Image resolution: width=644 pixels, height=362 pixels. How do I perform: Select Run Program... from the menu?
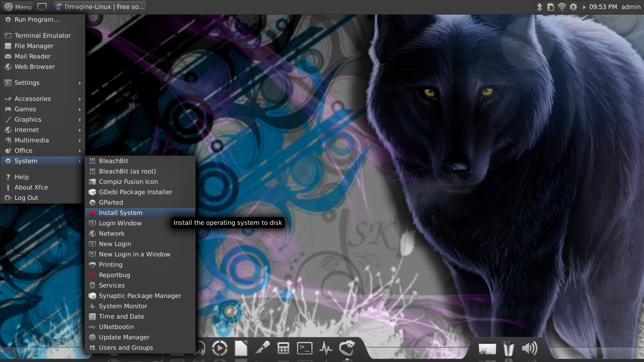pyautogui.click(x=42, y=20)
